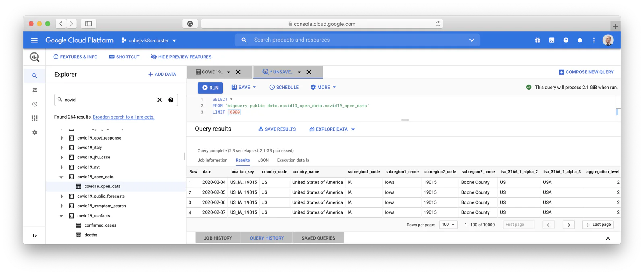644x275 pixels.
Task: Go to the previous results page
Action: click(548, 225)
